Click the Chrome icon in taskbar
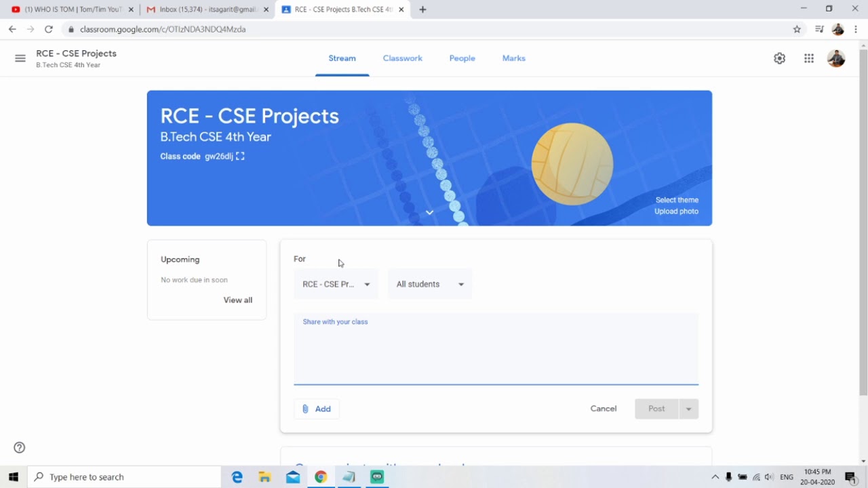868x488 pixels. pos(321,477)
